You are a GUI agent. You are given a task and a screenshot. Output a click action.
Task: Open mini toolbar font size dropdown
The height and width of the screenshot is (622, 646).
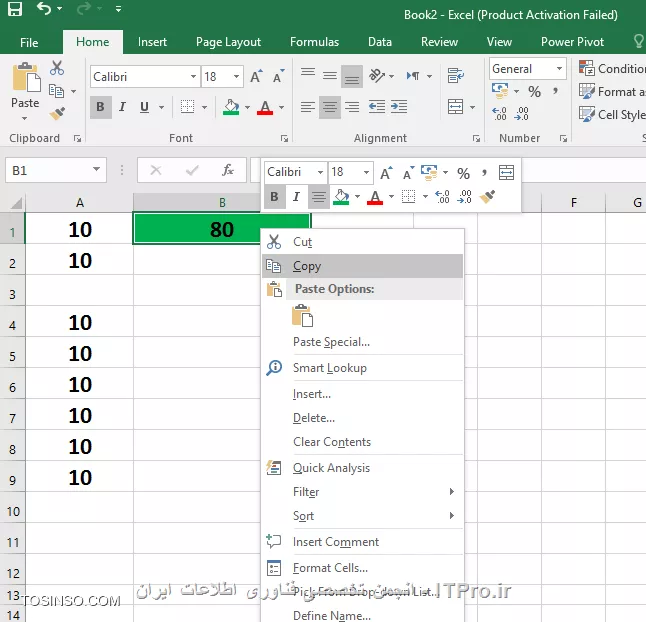[366, 172]
